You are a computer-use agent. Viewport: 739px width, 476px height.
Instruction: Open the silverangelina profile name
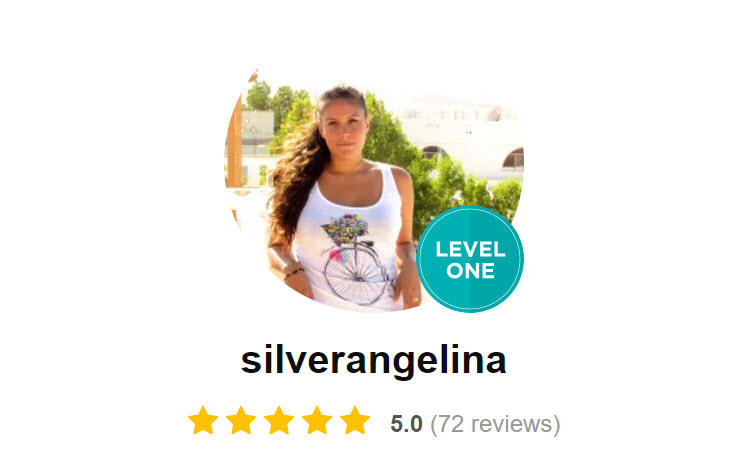tap(373, 361)
